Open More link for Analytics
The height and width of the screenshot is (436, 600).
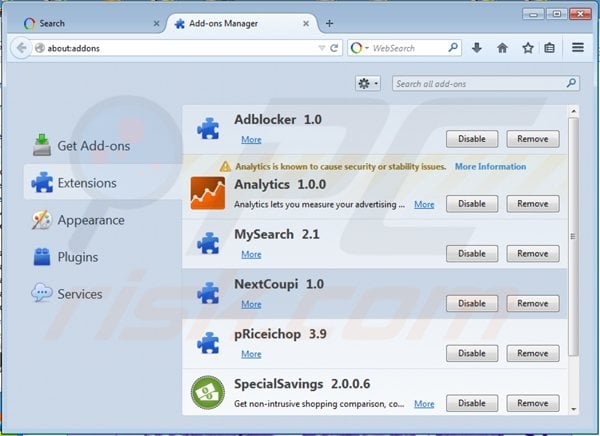[x=424, y=204]
